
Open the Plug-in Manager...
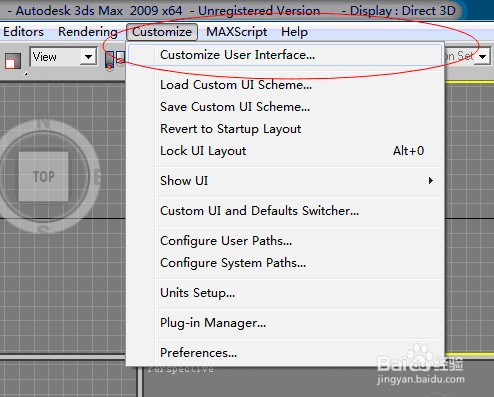click(285, 323)
